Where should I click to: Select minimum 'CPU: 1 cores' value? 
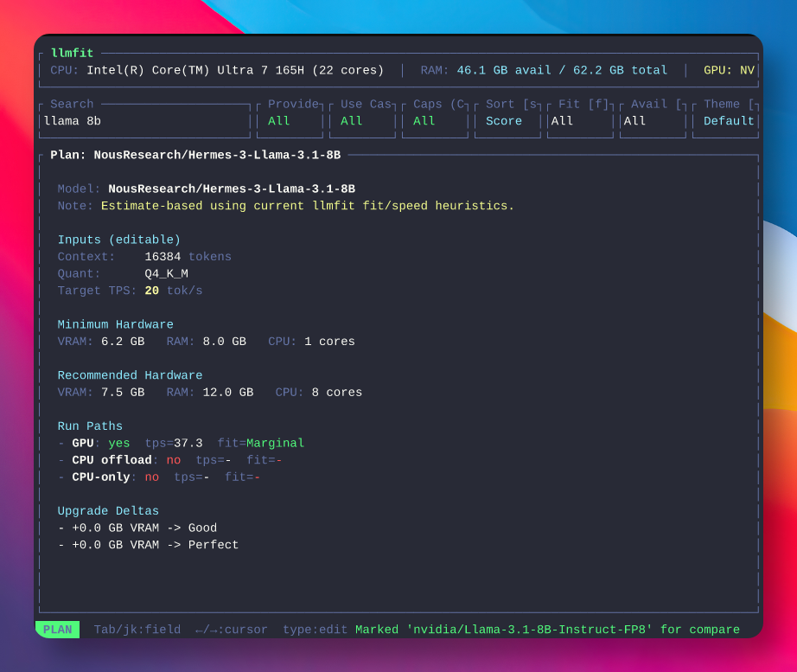coord(311,342)
